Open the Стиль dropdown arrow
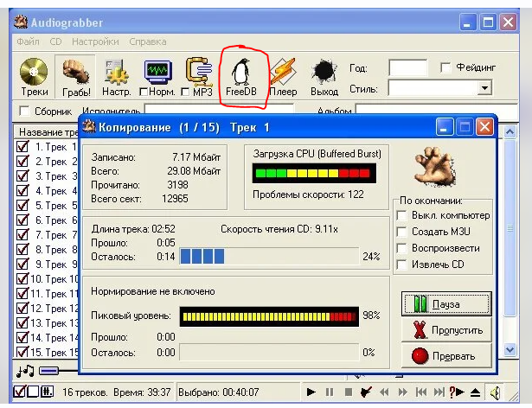Screen dimensions: 532x408 coord(484,88)
